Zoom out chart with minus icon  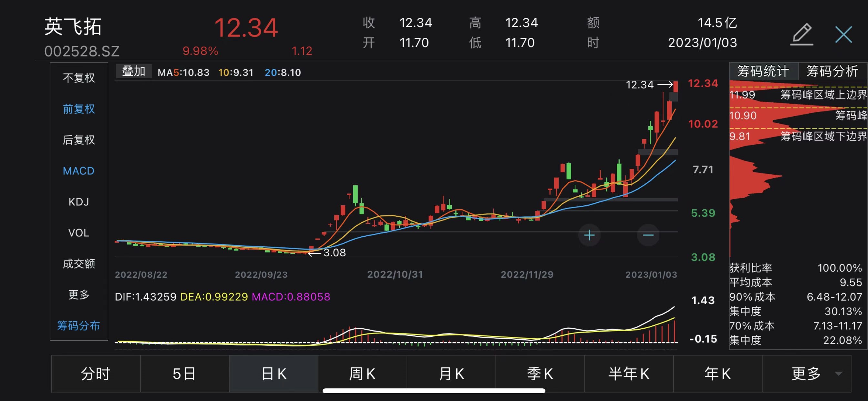click(x=648, y=235)
